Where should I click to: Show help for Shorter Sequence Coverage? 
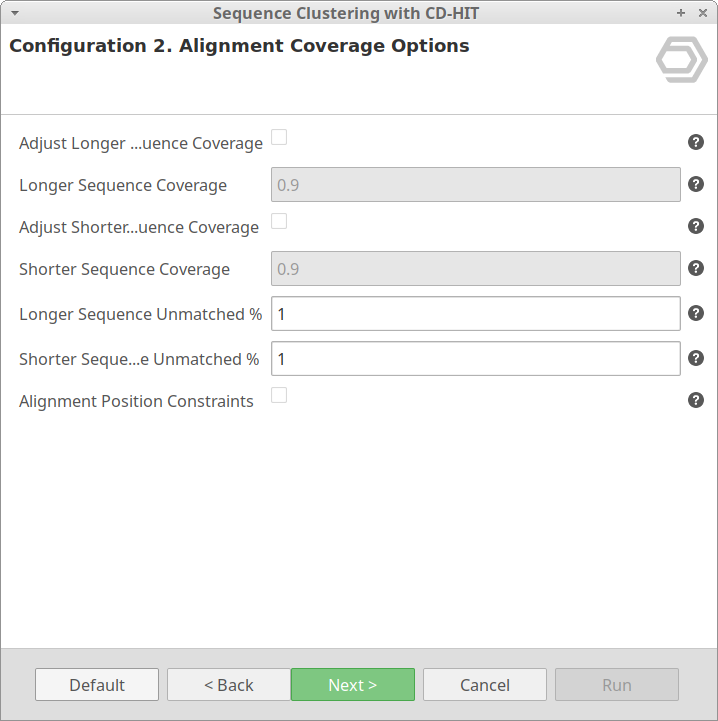pyautogui.click(x=696, y=268)
